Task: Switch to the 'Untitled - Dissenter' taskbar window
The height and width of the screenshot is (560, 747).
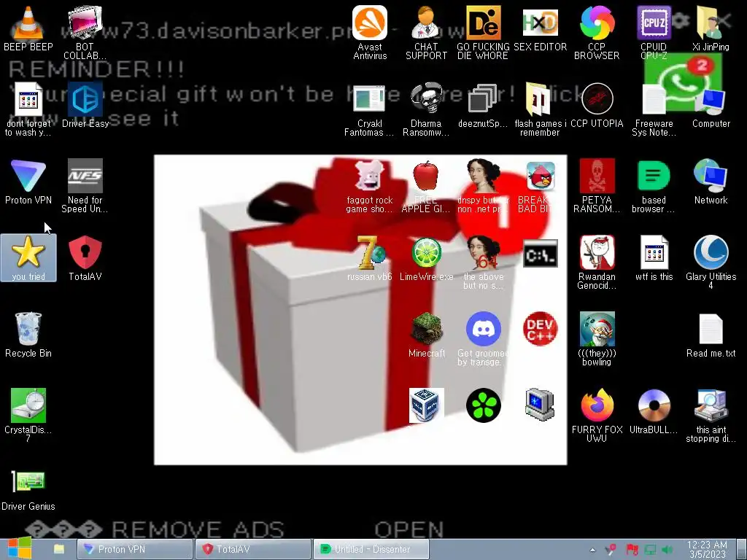Action: [371, 549]
